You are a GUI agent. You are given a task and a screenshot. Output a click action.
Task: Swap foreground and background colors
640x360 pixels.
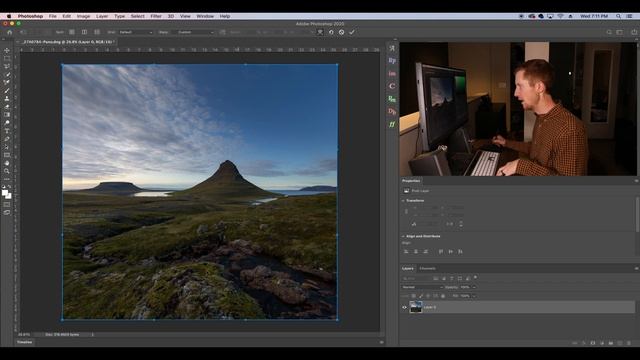10,188
